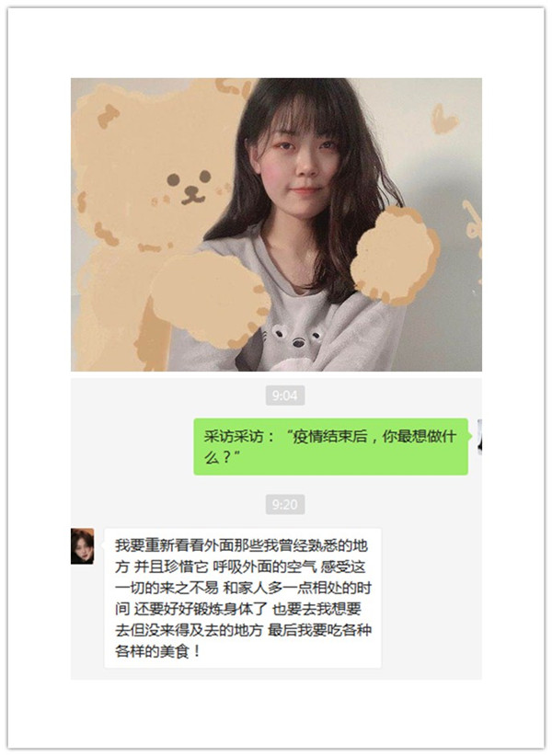This screenshot has width=552, height=756.
Task: Click the sender avatar beside the green bubble
Action: 479,437
